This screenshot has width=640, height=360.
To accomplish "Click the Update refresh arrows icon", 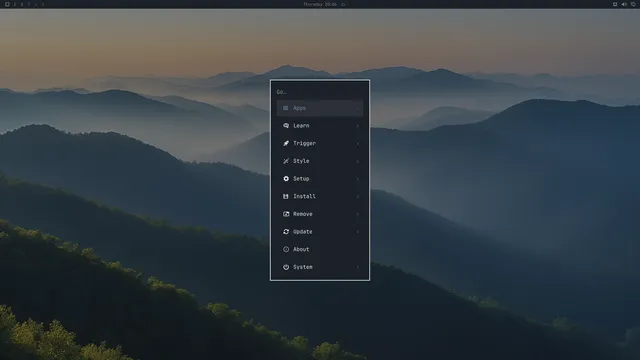I will [286, 231].
